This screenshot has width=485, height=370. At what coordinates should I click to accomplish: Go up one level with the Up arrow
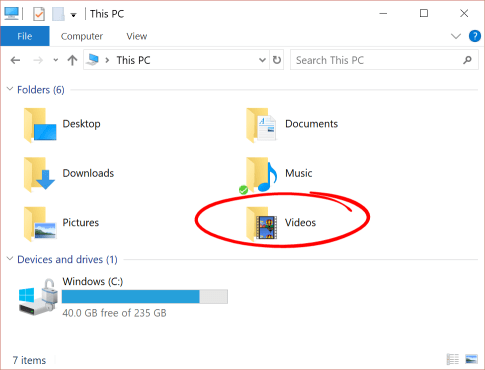click(72, 60)
